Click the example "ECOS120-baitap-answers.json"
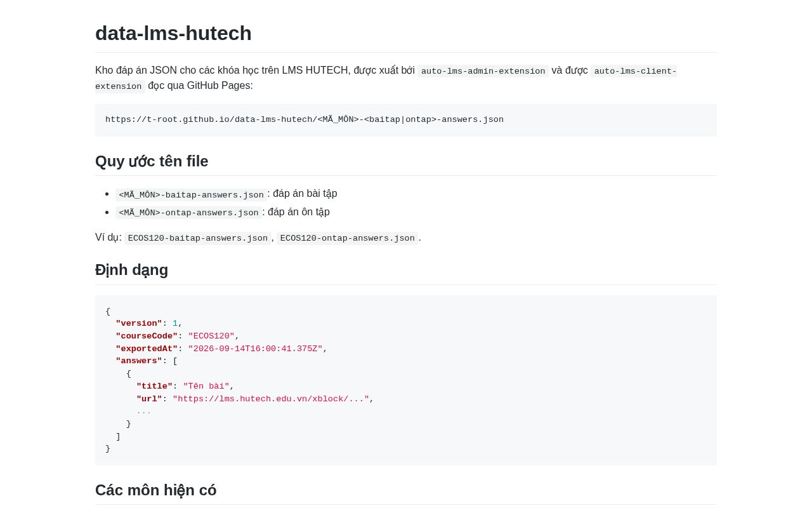 [198, 238]
